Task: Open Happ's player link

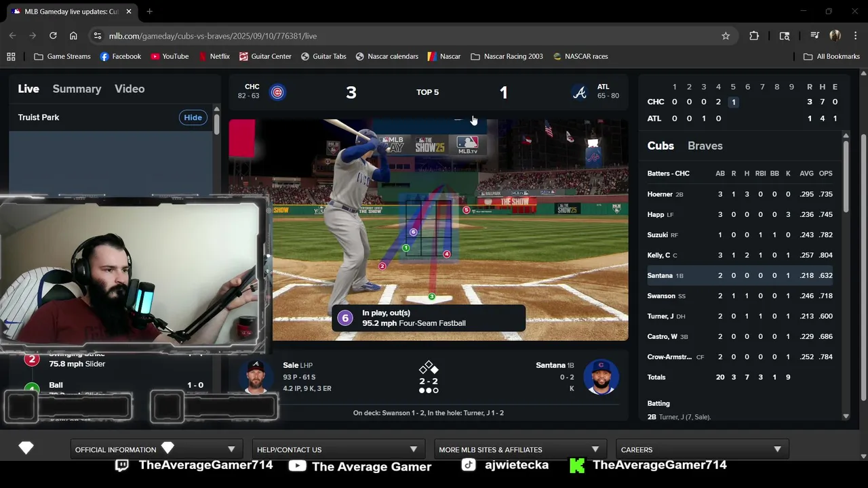Action: 655,214
